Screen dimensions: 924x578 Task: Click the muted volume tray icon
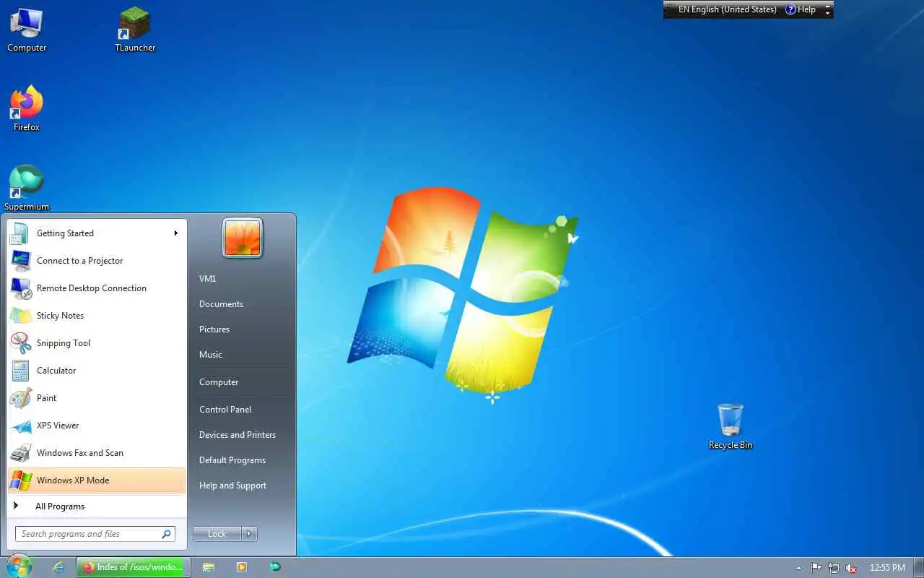click(851, 568)
